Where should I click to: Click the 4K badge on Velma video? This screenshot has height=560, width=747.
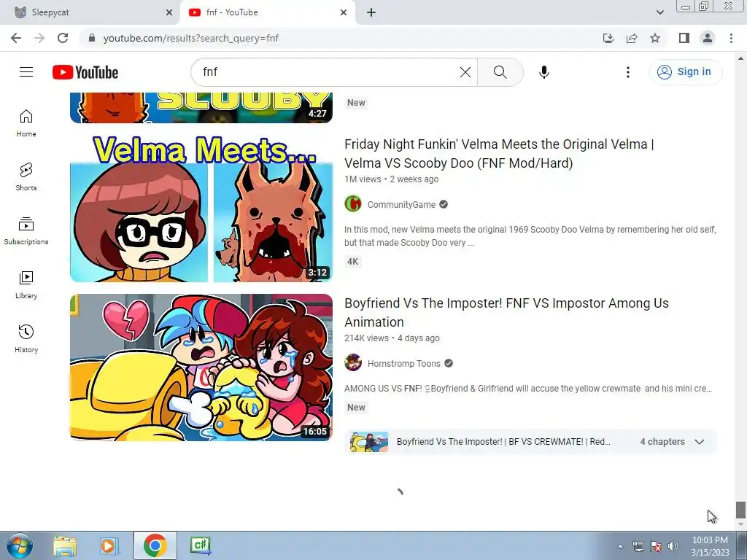[x=352, y=262]
